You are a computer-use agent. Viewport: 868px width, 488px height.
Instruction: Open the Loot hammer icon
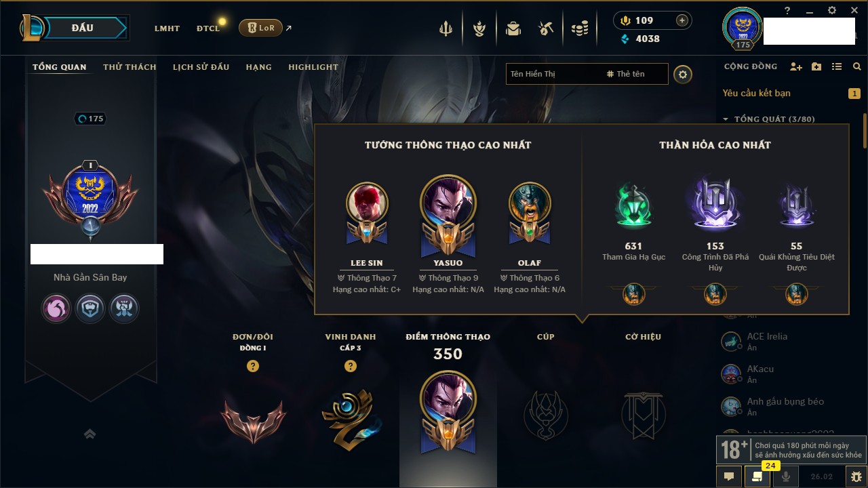pyautogui.click(x=546, y=28)
